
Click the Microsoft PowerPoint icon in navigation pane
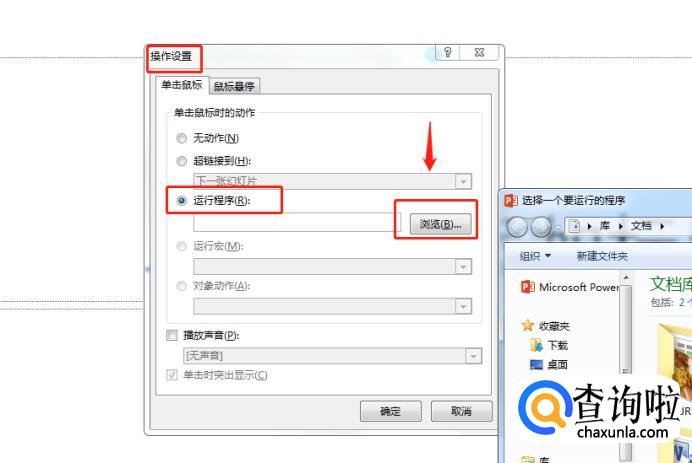[x=528, y=287]
